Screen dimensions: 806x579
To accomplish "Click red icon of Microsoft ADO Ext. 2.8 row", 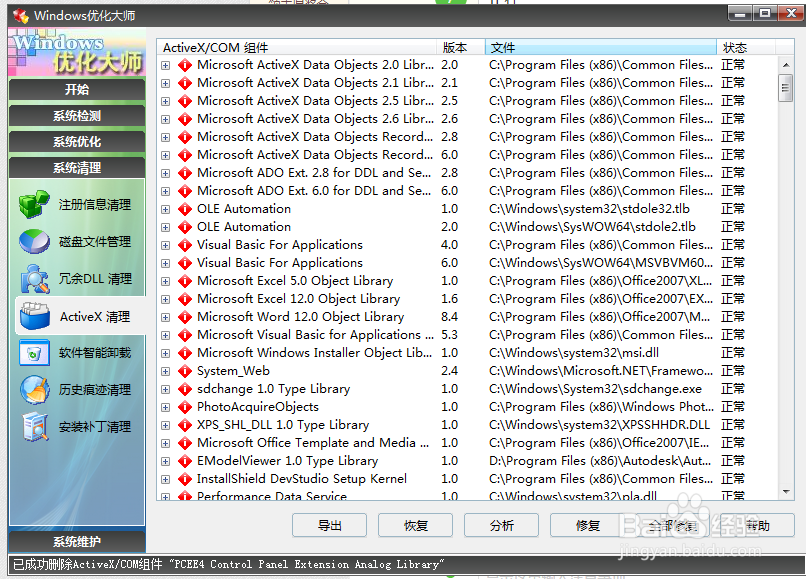I will tap(185, 173).
